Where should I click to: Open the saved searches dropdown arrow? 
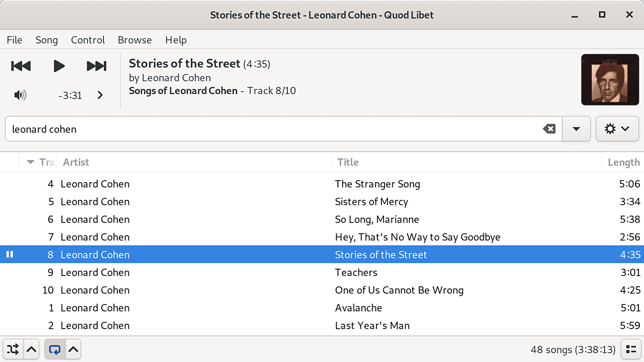[x=576, y=129]
